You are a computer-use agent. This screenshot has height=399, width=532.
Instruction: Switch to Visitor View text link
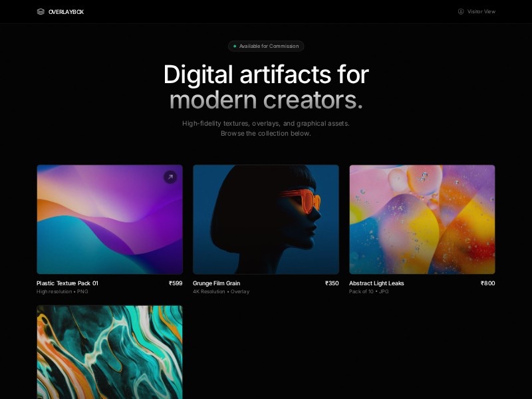coord(481,11)
